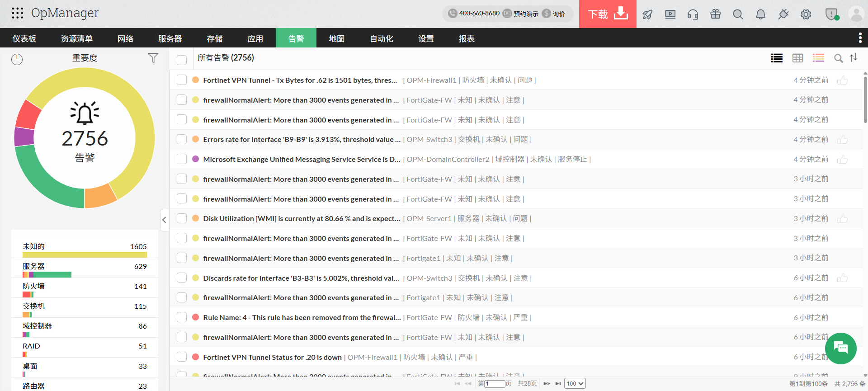
Task: Click the 预约演示 demo booking link
Action: pos(521,14)
